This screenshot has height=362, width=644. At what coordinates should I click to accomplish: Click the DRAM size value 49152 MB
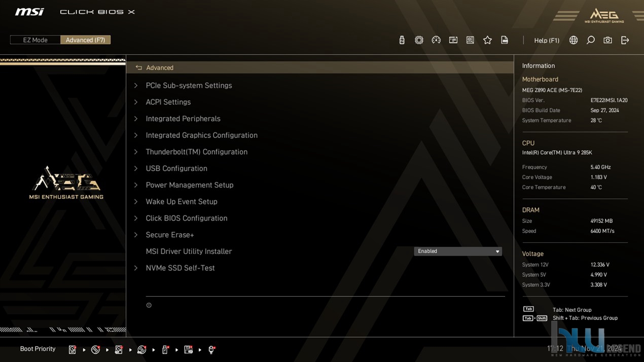[x=601, y=221]
